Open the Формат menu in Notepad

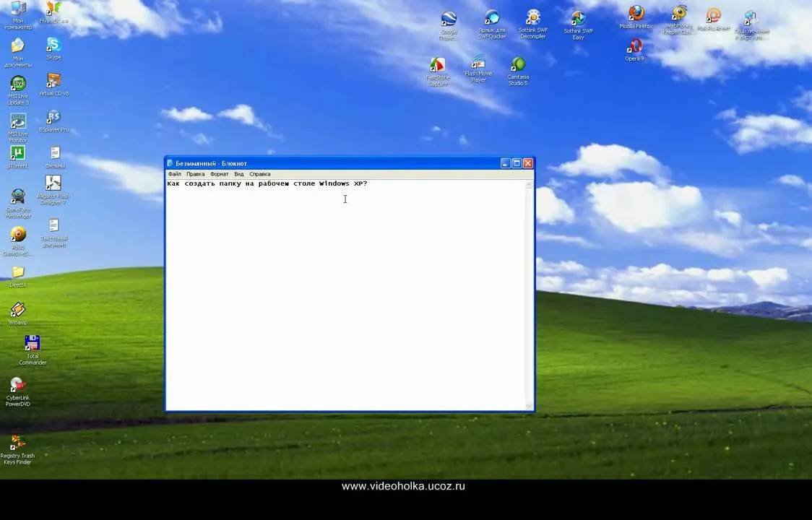219,174
